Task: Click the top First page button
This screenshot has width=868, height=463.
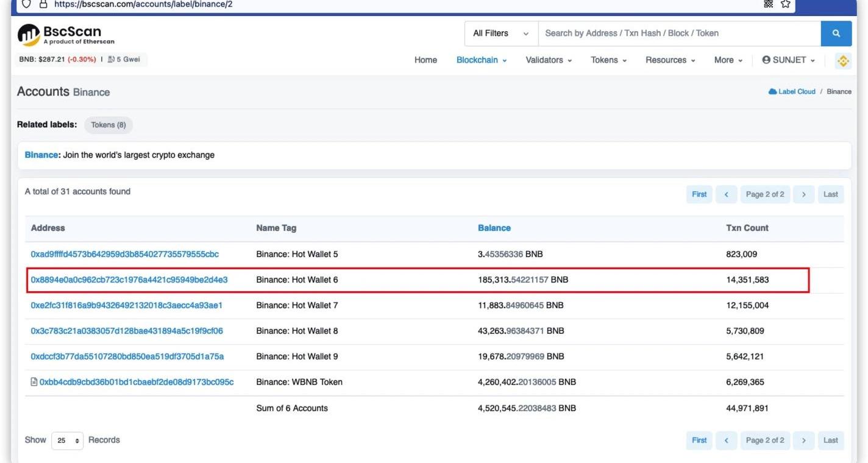Action: point(699,194)
